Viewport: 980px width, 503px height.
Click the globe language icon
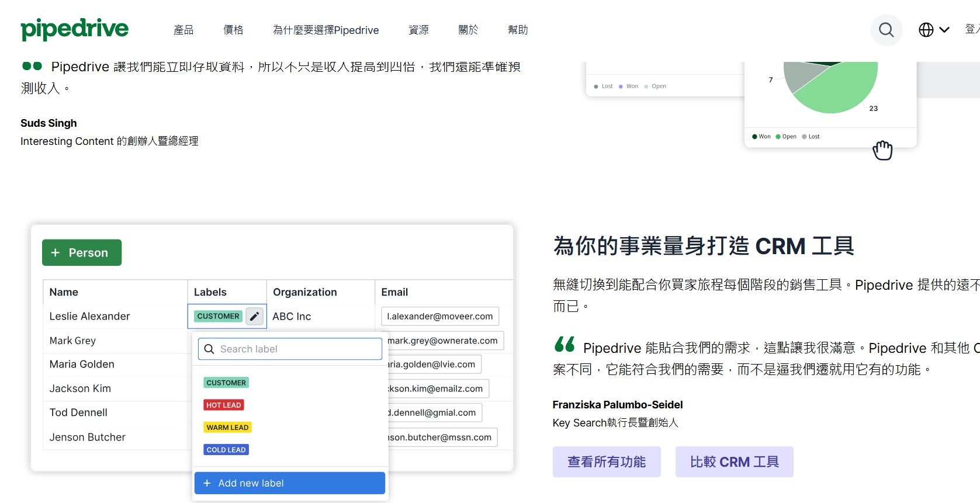click(x=926, y=30)
